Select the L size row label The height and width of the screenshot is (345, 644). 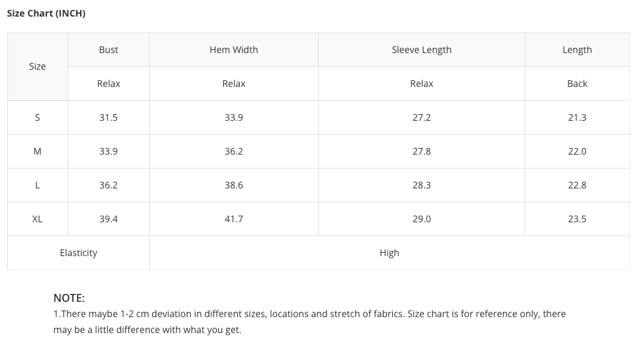(x=38, y=185)
